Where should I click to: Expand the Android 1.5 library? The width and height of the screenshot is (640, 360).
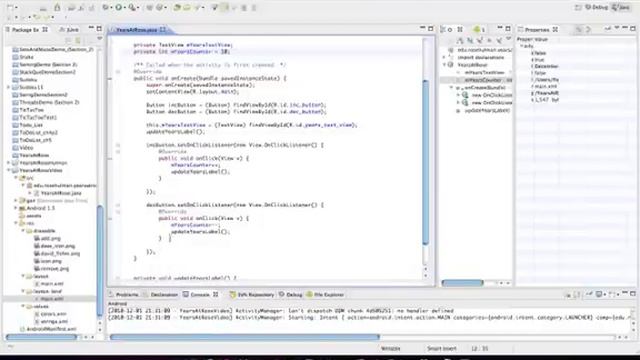(x=16, y=208)
